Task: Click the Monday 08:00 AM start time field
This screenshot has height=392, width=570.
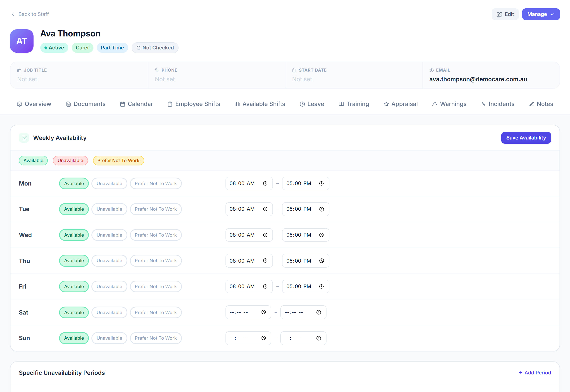Action: (249, 183)
